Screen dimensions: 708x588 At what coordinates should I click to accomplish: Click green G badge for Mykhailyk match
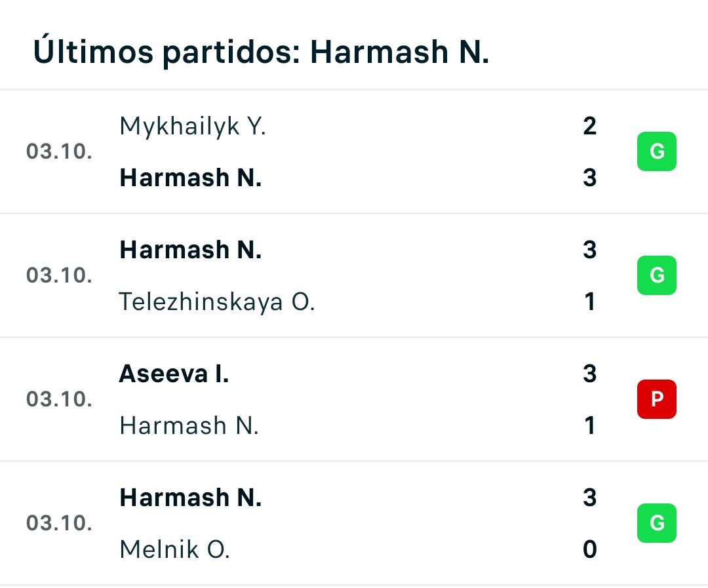point(656,151)
